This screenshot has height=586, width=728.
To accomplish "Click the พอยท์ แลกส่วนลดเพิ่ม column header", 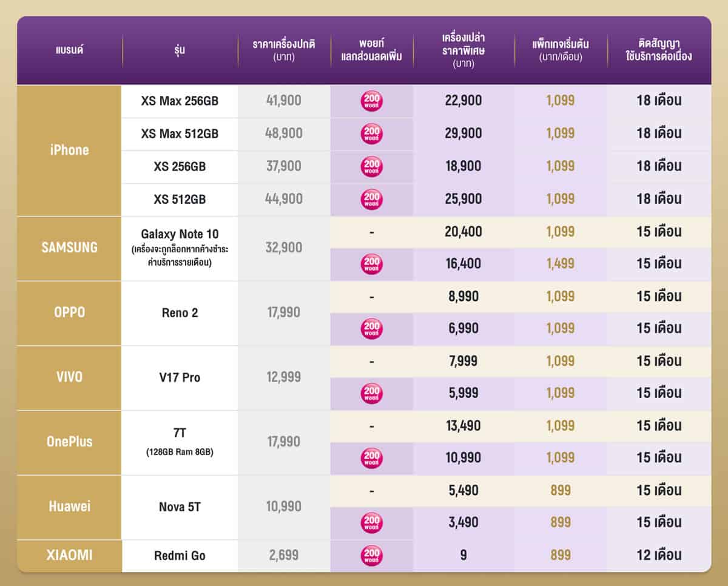I will point(372,50).
